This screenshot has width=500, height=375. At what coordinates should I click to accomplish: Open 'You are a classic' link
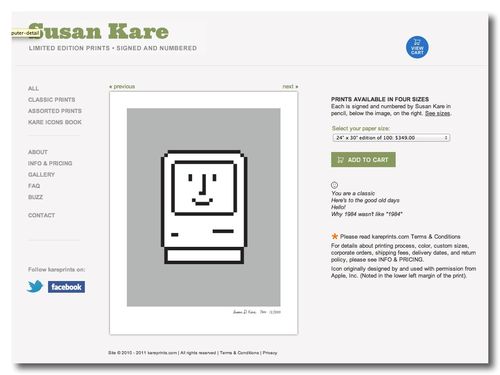pos(353,193)
